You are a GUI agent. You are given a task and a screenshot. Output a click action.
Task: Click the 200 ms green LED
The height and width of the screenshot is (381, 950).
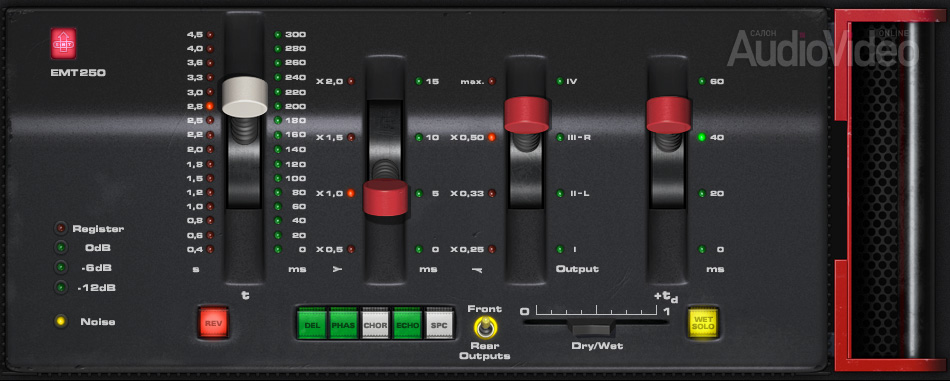pyautogui.click(x=277, y=106)
